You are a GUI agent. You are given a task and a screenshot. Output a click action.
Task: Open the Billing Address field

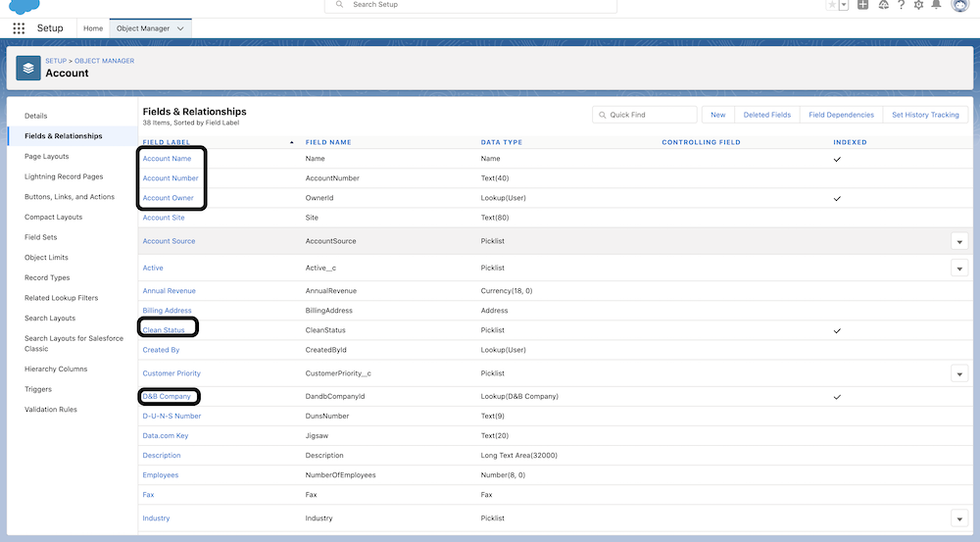click(x=167, y=311)
